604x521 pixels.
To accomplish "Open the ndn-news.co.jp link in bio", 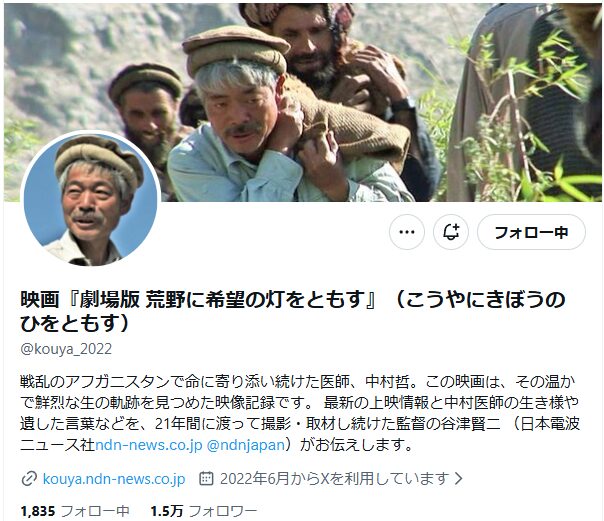I will 149,445.
